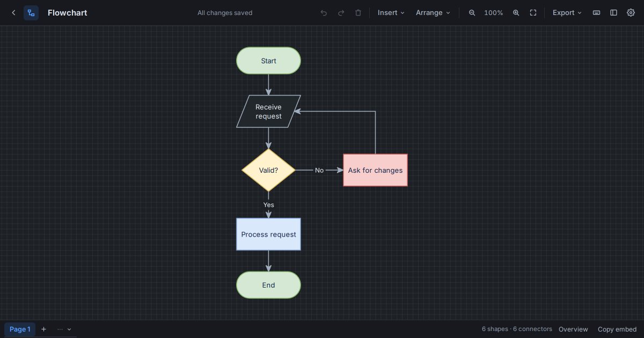This screenshot has width=644, height=338.
Task: Open settings gear icon
Action: (631, 13)
